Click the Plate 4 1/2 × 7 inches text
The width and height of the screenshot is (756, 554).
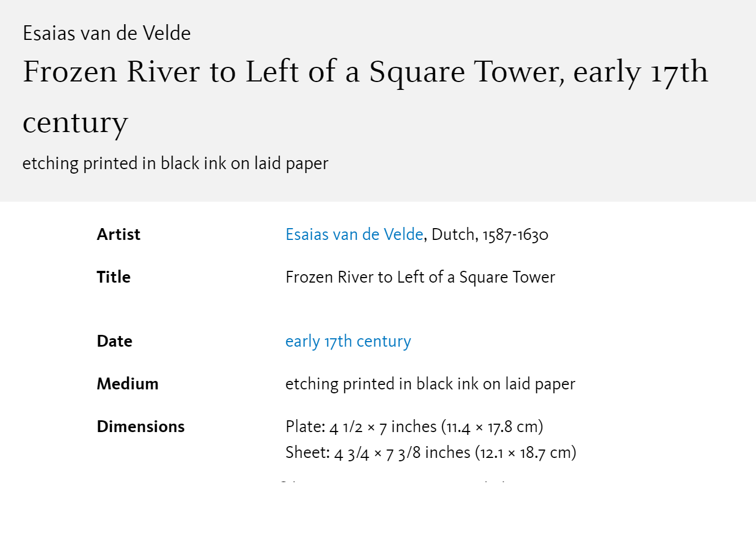point(361,426)
